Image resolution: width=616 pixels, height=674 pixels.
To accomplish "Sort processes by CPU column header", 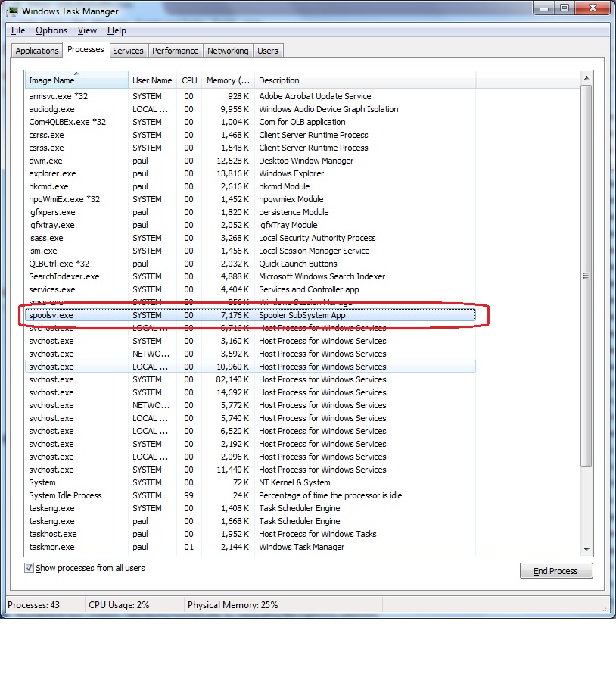I will (x=189, y=80).
